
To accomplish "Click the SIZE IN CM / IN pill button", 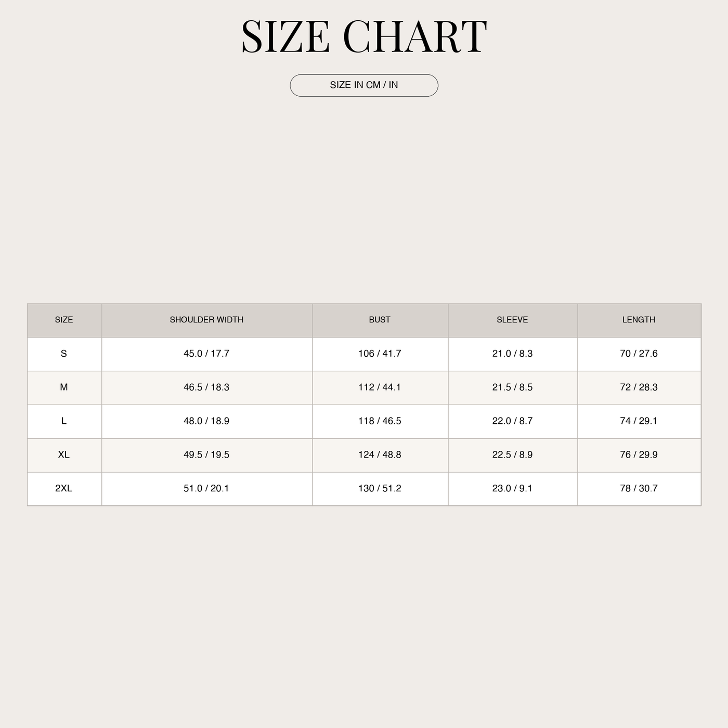I will pyautogui.click(x=364, y=85).
